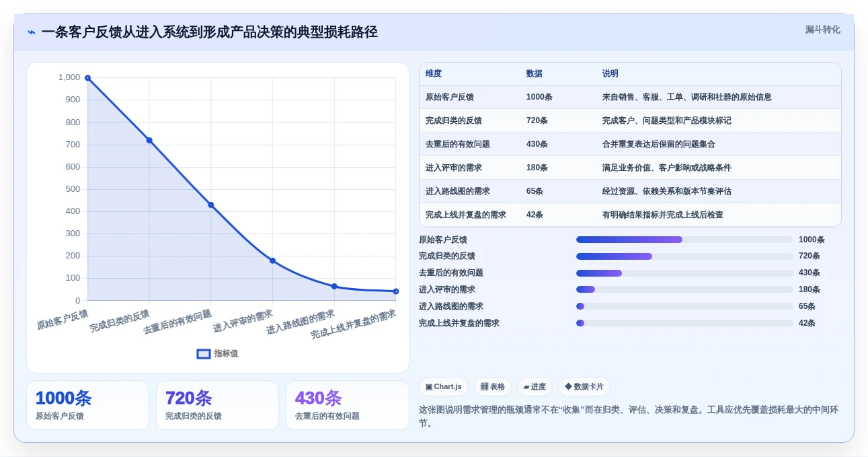Image resolution: width=868 pixels, height=457 pixels.
Task: Click the 去重后的有效问题 progress bar
Action: coord(684,273)
